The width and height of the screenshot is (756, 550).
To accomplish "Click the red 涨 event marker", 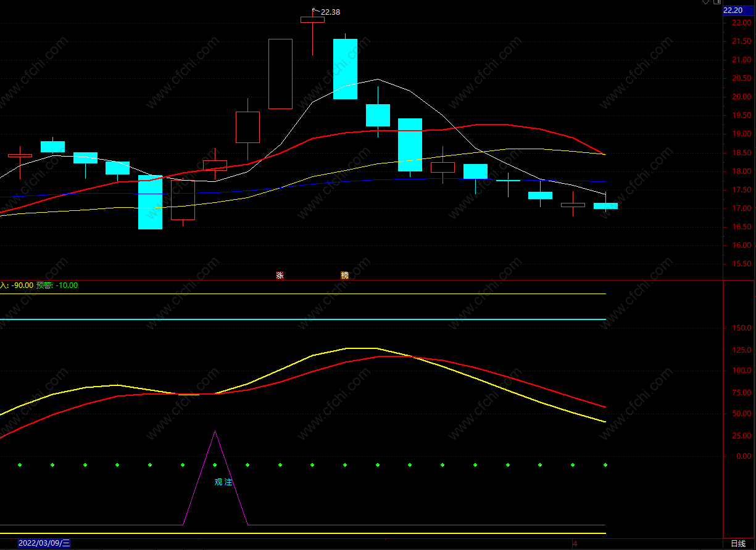I will coord(280,276).
